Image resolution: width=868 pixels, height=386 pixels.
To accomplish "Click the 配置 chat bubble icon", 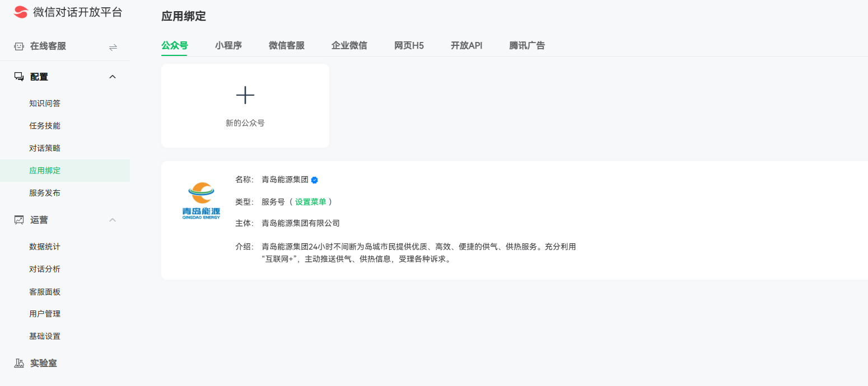I will point(19,77).
